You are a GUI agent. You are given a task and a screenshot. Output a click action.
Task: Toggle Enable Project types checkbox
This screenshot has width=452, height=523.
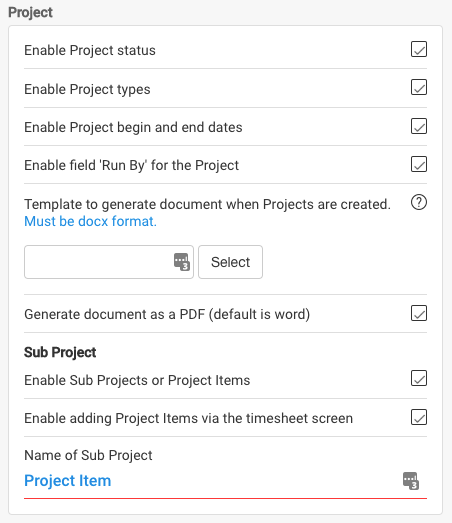coord(419,87)
